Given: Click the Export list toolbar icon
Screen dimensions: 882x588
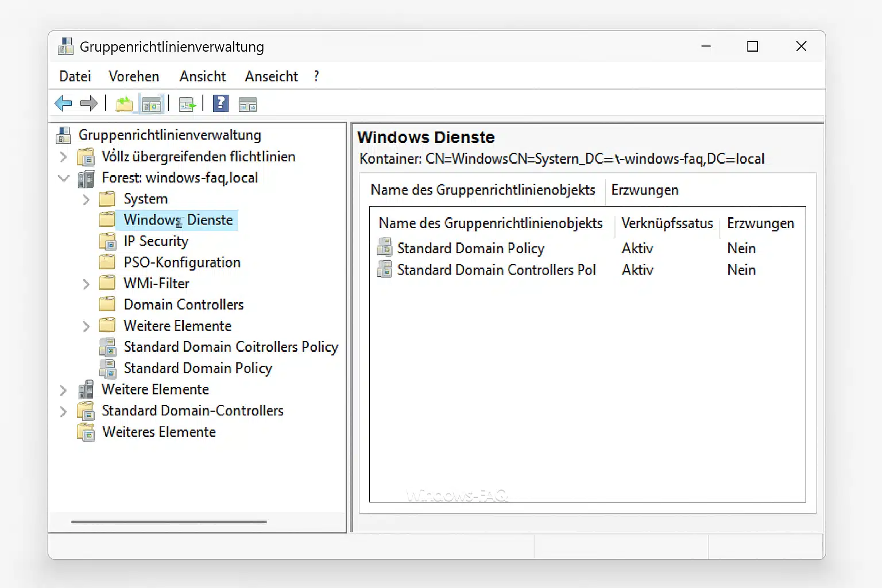Looking at the screenshot, I should click(x=187, y=104).
